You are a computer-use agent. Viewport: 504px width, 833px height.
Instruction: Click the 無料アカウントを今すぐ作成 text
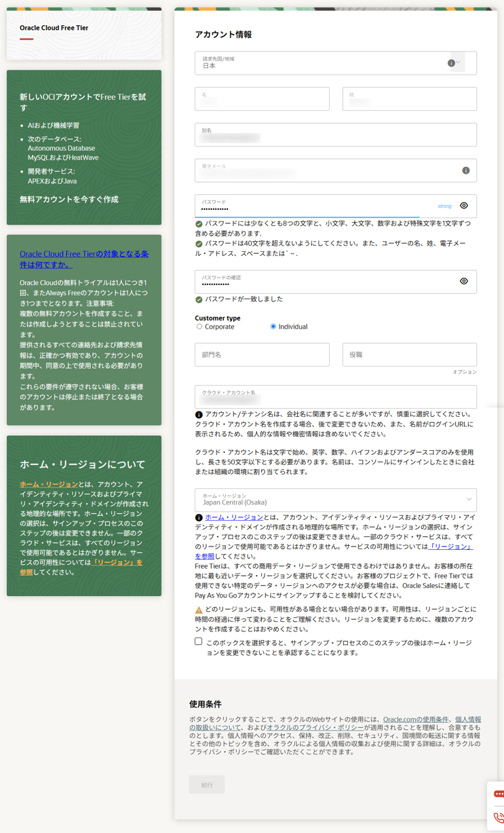(69, 200)
